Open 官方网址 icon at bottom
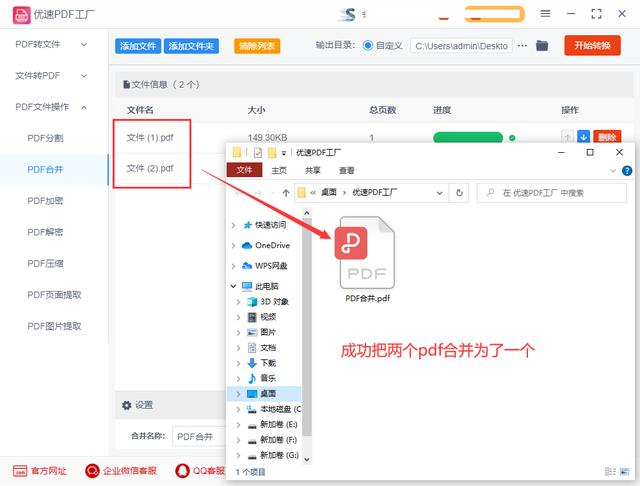The image size is (640, 486). pyautogui.click(x=20, y=471)
